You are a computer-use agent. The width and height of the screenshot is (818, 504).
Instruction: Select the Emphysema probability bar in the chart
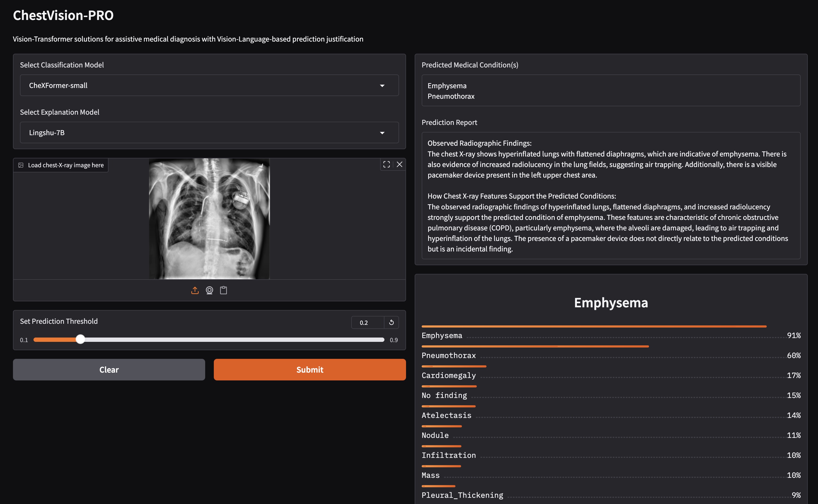(x=594, y=326)
